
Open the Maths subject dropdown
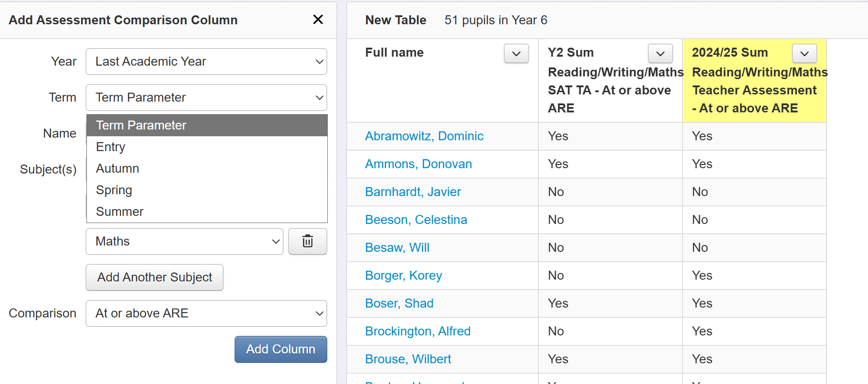coord(184,241)
